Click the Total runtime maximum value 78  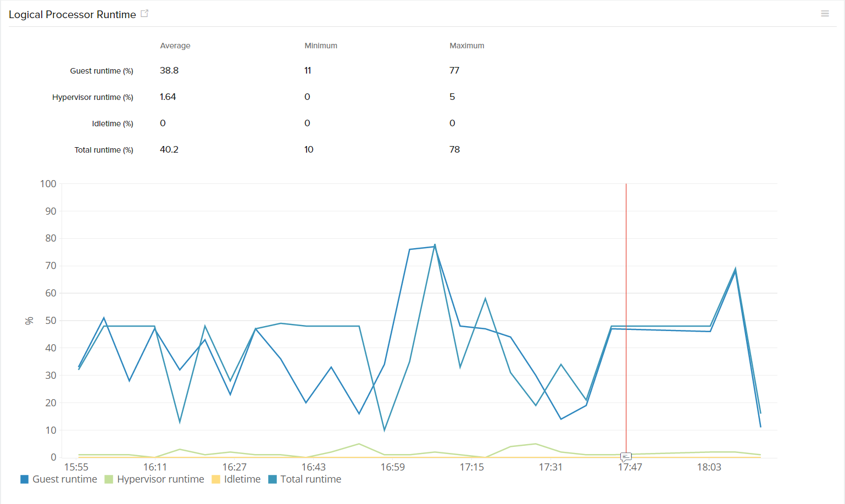tap(454, 149)
